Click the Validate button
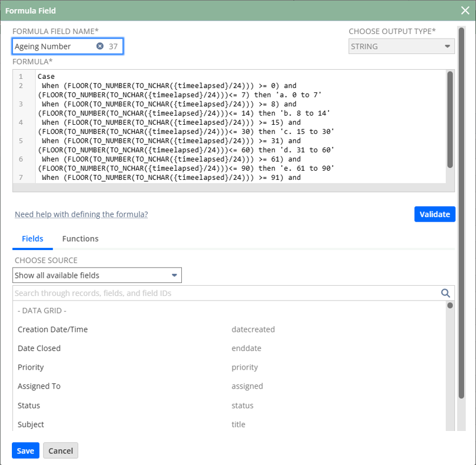This screenshot has height=465, width=476. 435,214
